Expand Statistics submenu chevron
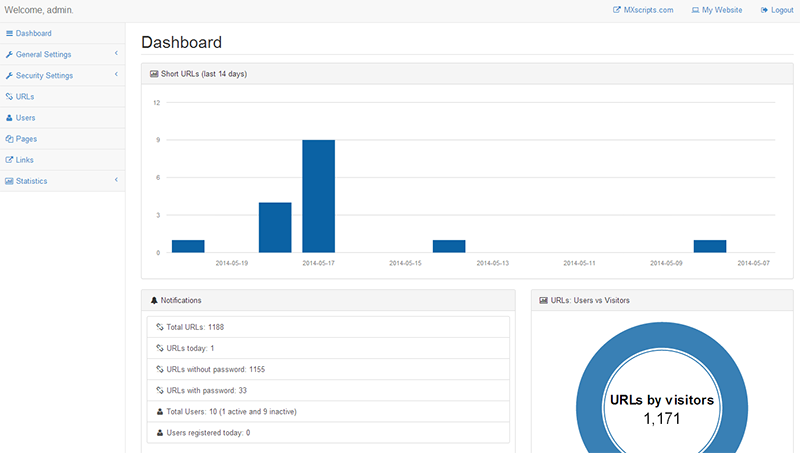 [x=116, y=180]
